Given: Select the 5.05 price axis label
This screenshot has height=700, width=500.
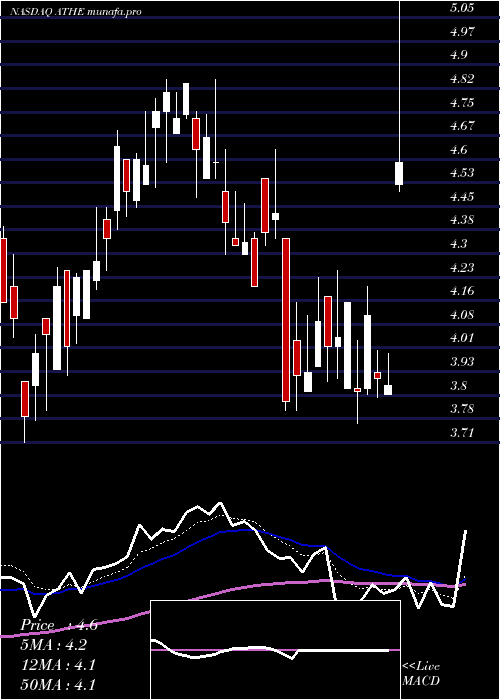Looking at the screenshot, I should [462, 8].
